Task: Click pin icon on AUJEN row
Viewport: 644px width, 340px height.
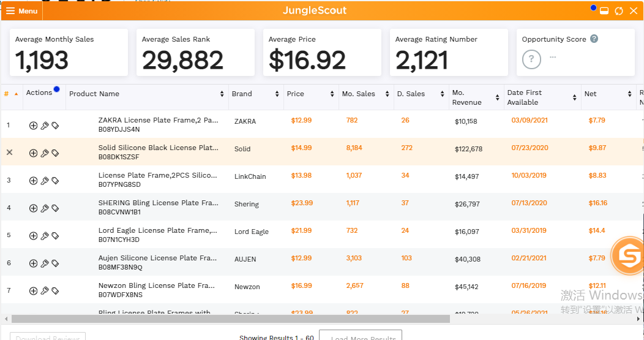Action: pyautogui.click(x=44, y=263)
